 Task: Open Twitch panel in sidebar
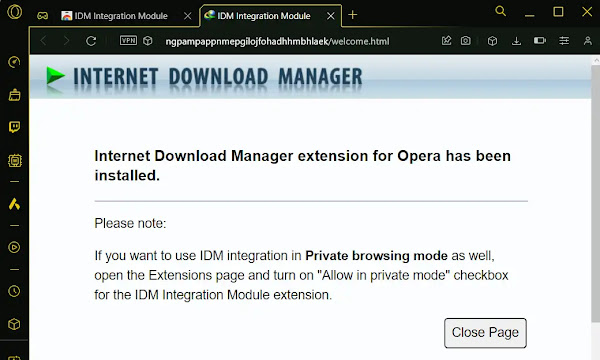tap(15, 127)
